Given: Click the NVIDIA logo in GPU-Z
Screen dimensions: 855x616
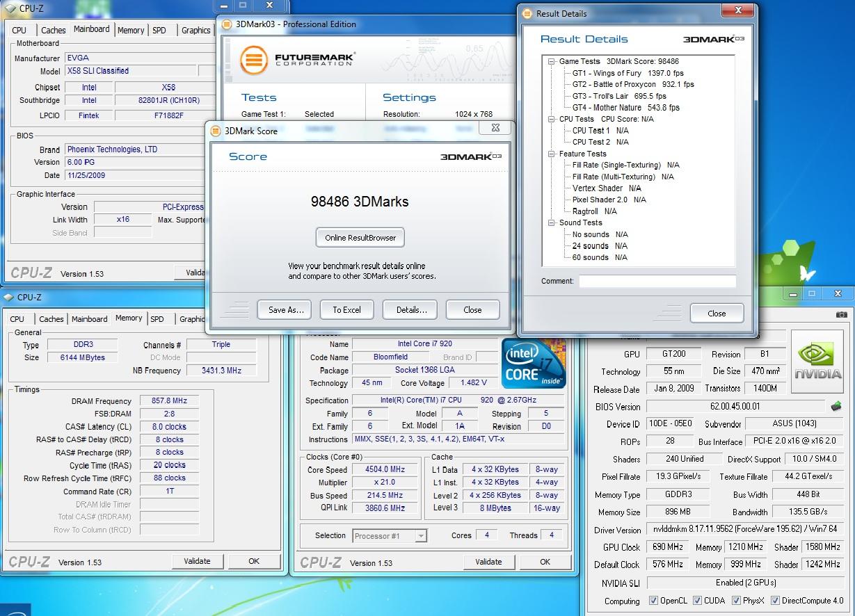Looking at the screenshot, I should click(x=818, y=362).
